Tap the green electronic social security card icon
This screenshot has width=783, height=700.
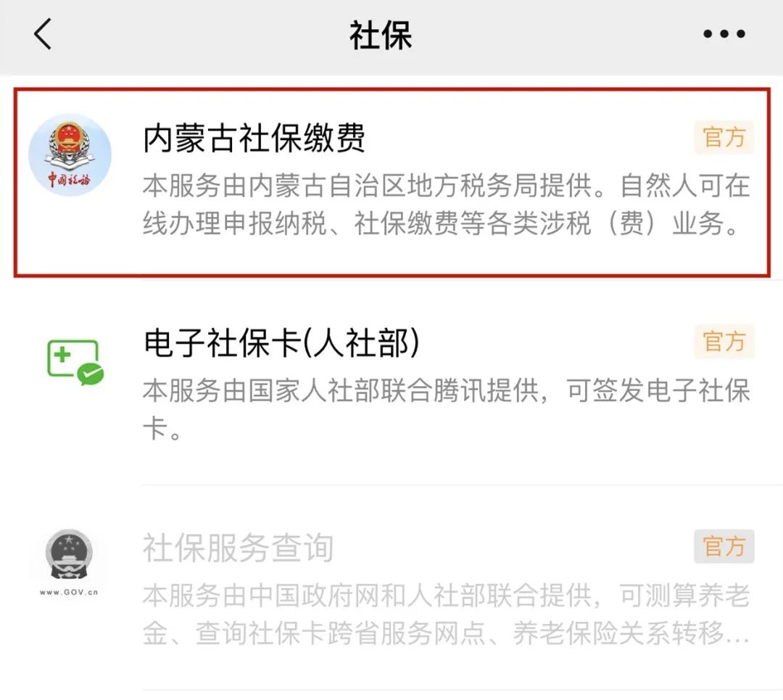(75, 362)
